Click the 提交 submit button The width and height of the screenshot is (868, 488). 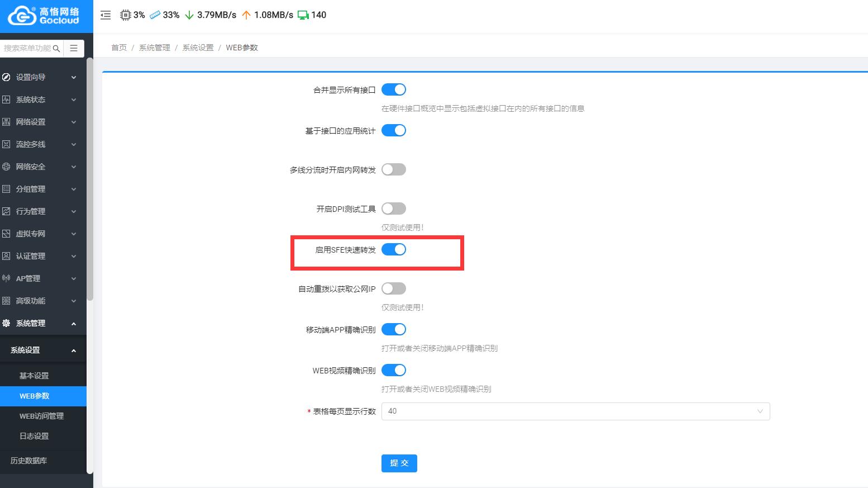coord(399,463)
